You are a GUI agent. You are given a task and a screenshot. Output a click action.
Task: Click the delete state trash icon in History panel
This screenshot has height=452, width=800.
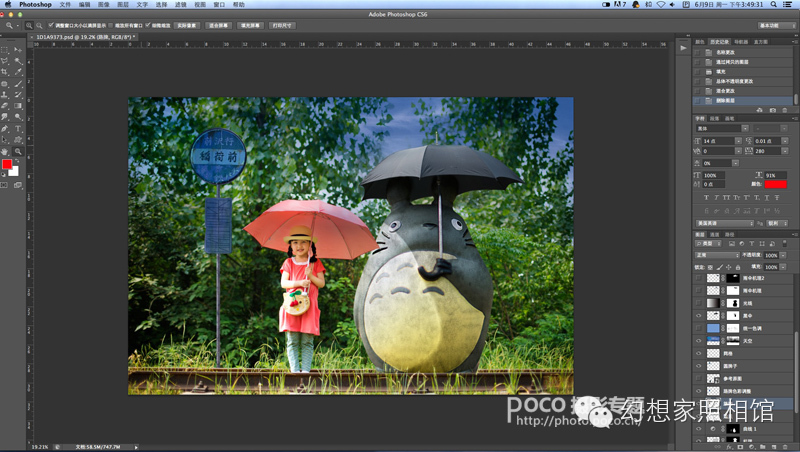pos(784,110)
